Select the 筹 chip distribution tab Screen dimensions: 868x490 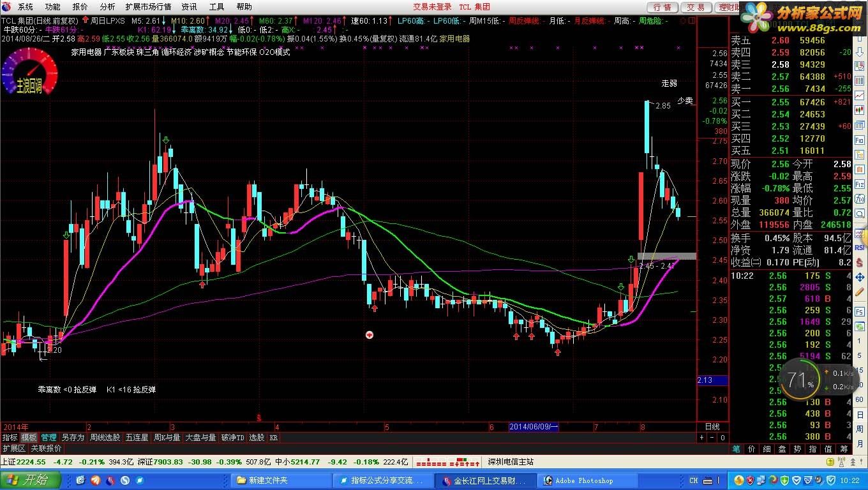(x=844, y=449)
